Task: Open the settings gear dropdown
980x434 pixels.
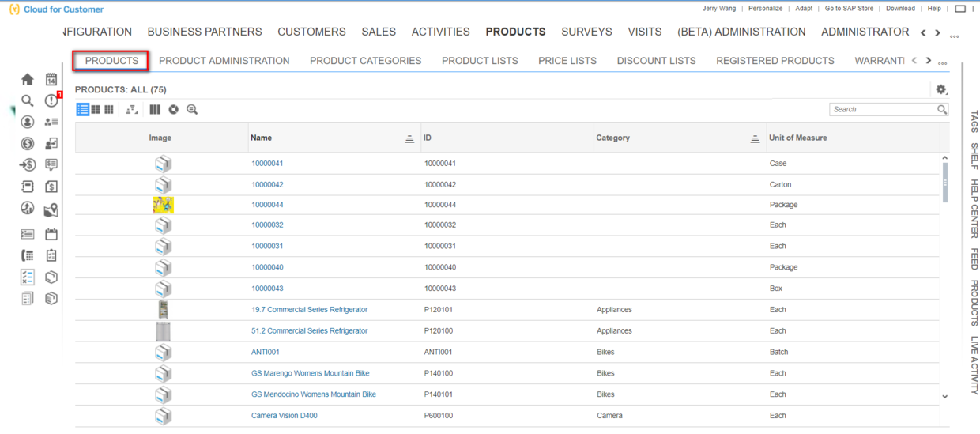Action: (x=941, y=90)
